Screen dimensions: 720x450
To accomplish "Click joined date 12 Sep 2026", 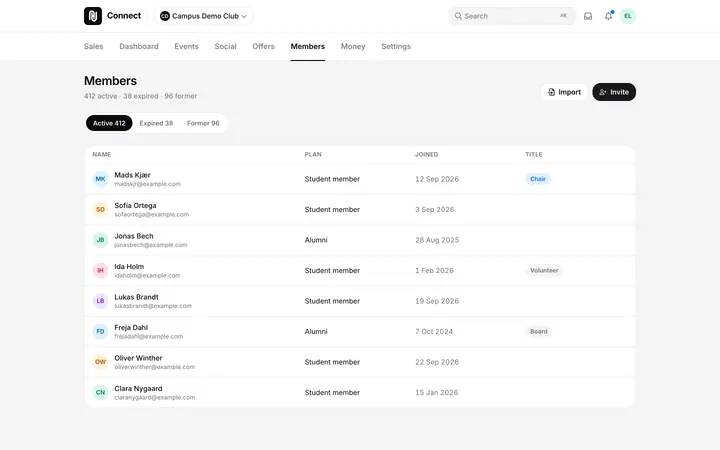I will coord(437,179).
